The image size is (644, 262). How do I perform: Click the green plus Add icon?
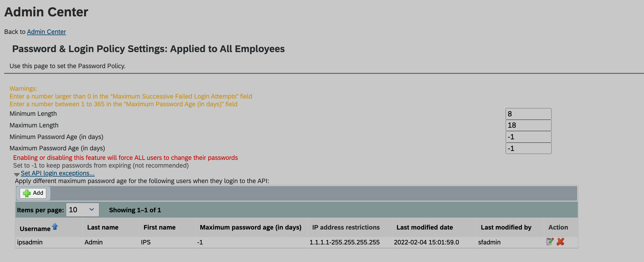click(27, 193)
